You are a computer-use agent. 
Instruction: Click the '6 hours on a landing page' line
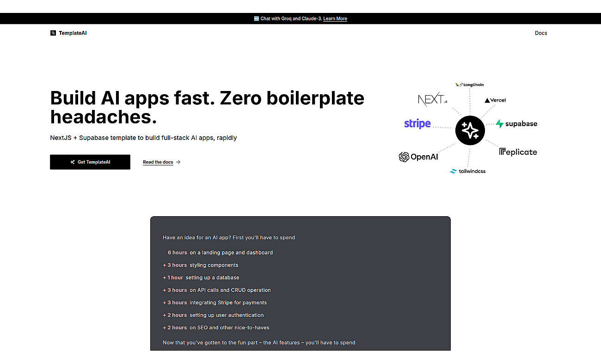pos(220,253)
